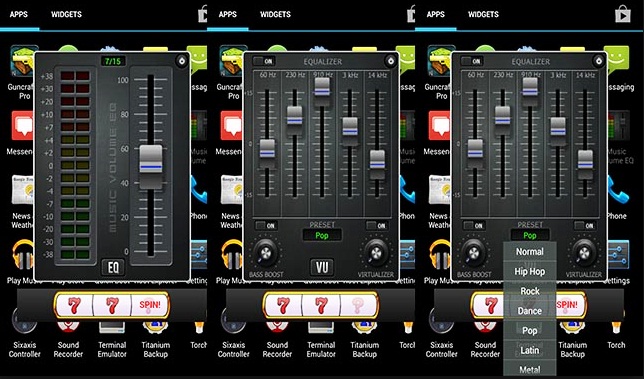Tap the EQ button on the volume panel
This screenshot has height=379, width=644.
click(113, 268)
